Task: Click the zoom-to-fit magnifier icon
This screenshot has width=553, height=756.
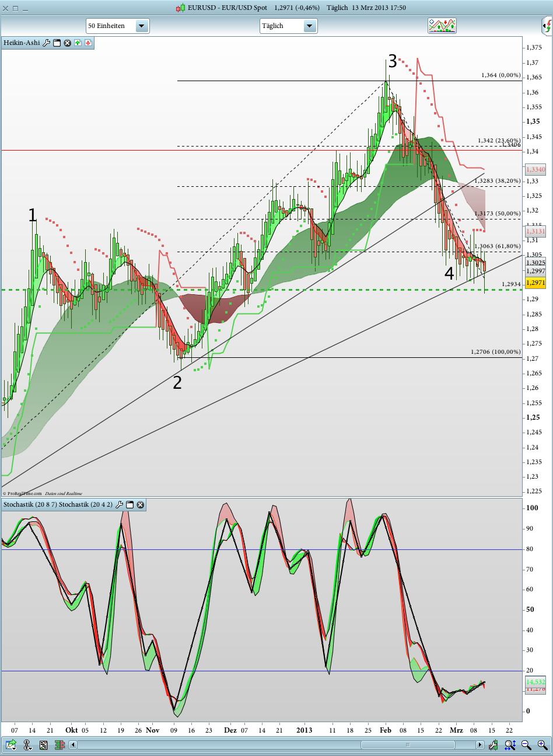Action: click(510, 745)
